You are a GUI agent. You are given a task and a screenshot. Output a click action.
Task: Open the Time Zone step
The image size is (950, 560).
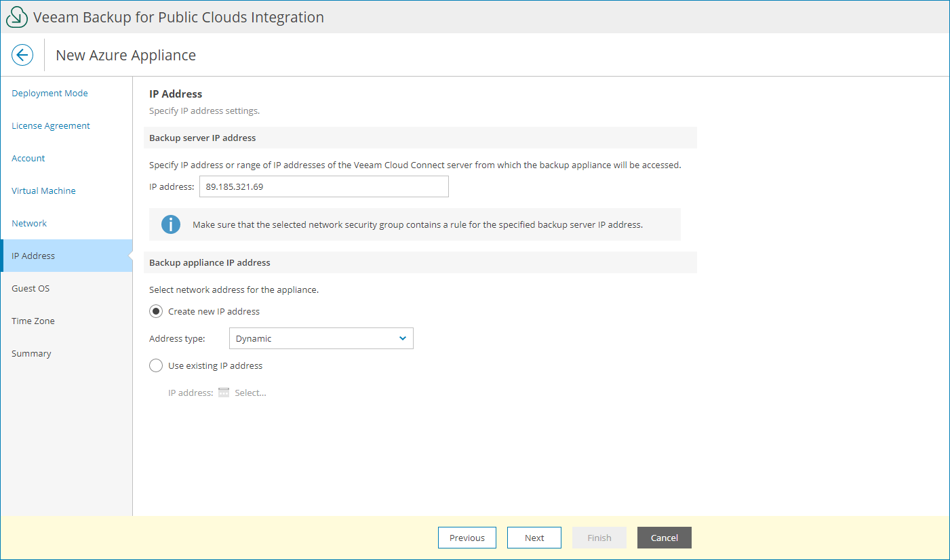click(x=33, y=321)
